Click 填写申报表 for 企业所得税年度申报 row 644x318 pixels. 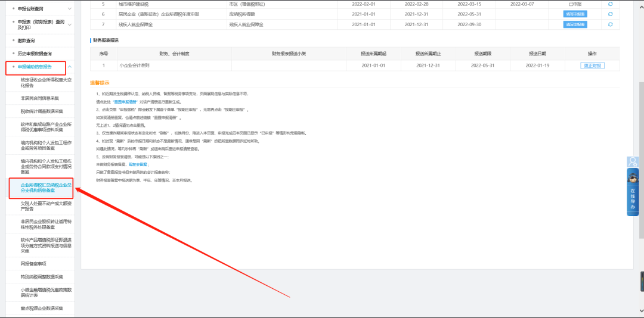575,14
